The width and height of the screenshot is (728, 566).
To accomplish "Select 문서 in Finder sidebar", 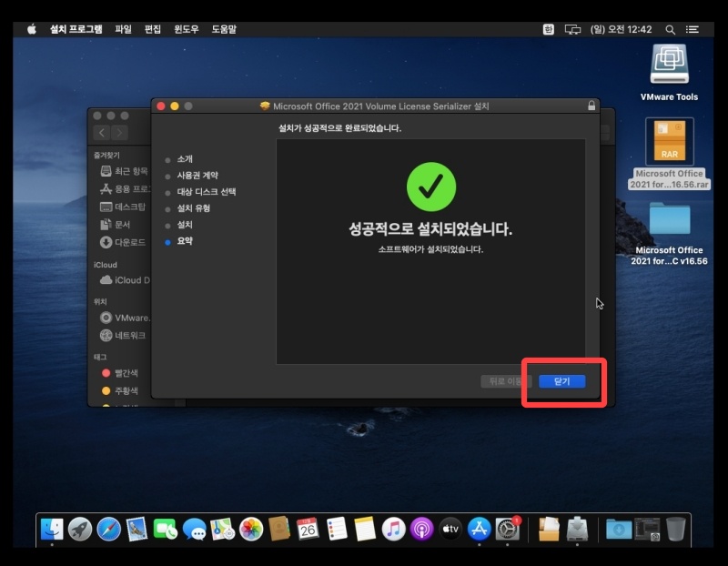I will (116, 224).
